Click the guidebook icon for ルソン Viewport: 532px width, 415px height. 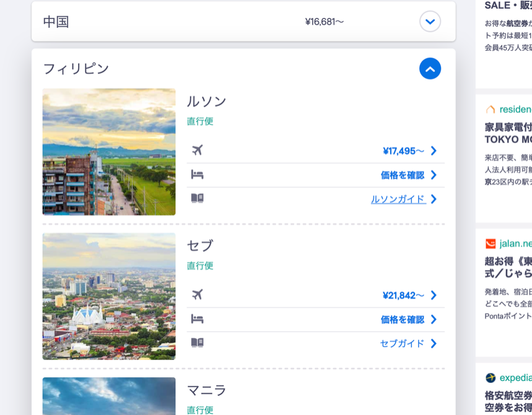coord(197,198)
